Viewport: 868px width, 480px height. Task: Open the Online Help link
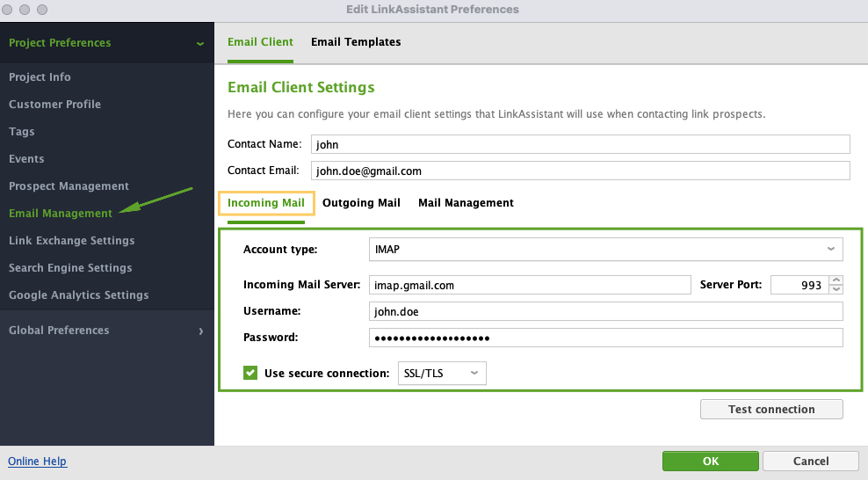pos(37,462)
